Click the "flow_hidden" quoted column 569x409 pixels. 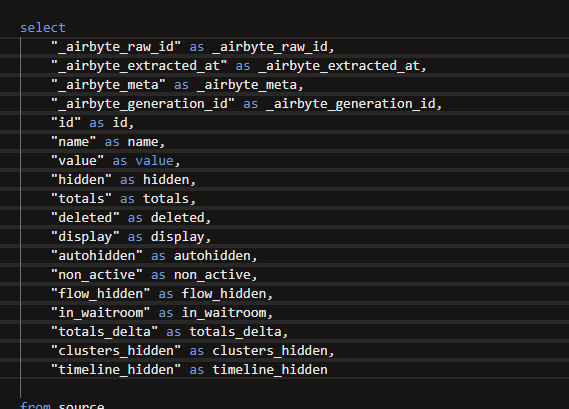[x=101, y=294]
